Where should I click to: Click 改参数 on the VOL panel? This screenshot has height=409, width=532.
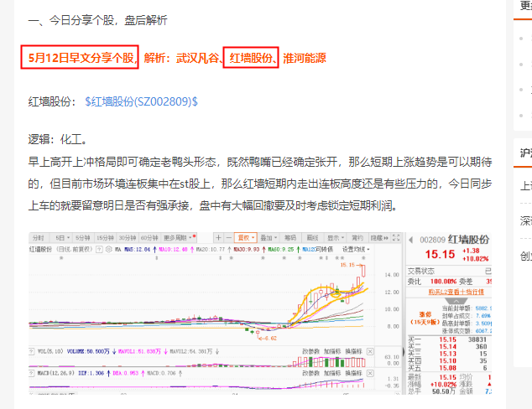(310, 351)
